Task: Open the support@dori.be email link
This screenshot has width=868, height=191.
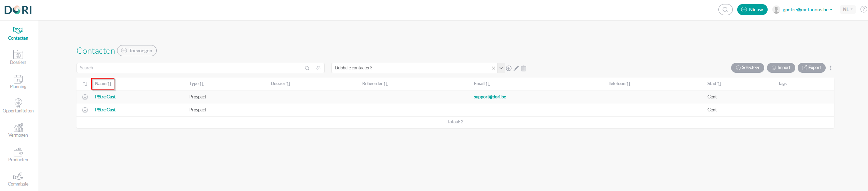Action: click(490, 97)
